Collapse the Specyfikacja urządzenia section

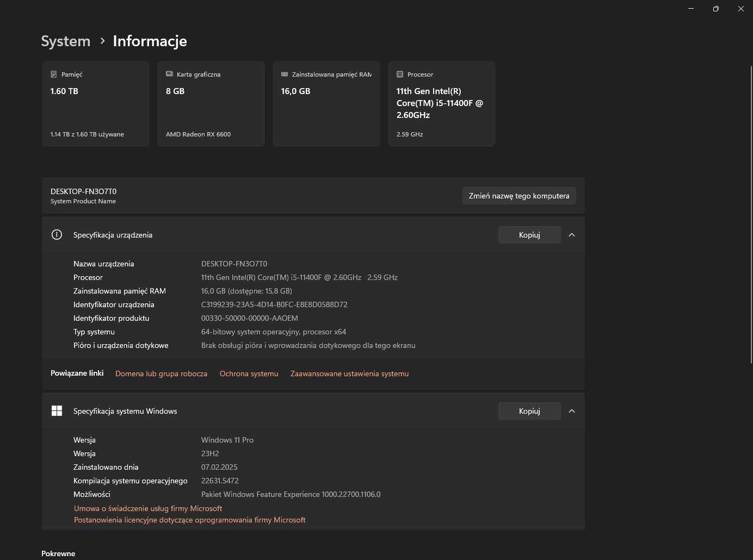tap(572, 235)
